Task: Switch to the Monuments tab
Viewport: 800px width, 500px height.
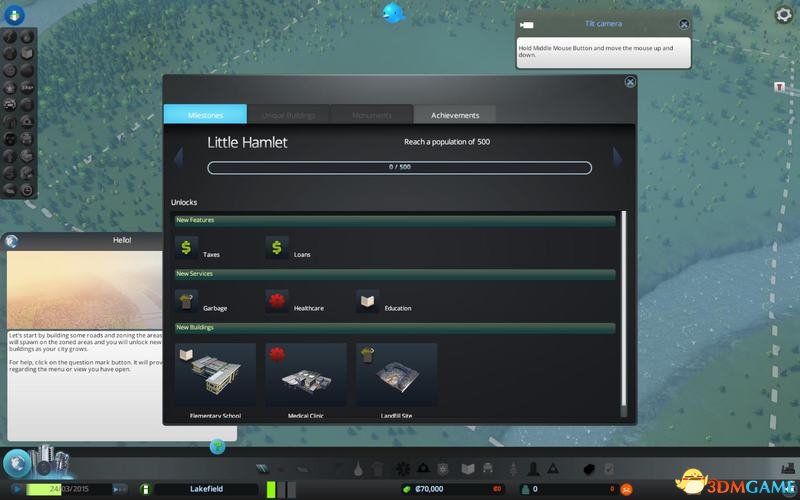Action: 372,115
